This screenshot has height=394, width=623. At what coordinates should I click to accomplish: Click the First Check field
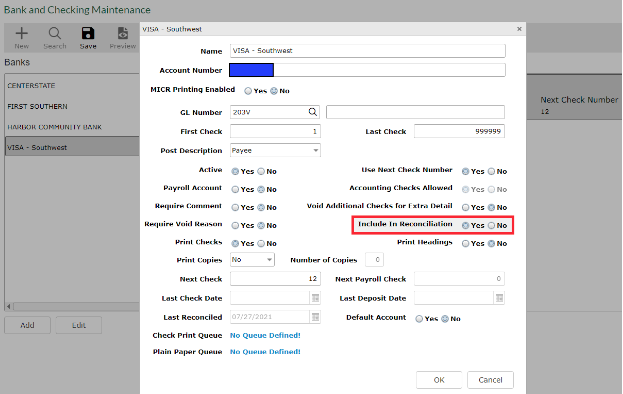click(x=275, y=131)
